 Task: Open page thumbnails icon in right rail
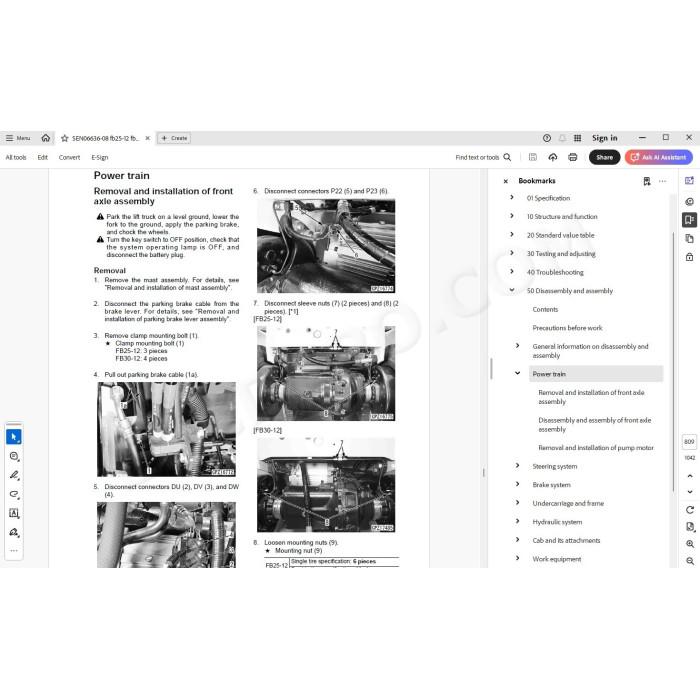tap(689, 239)
